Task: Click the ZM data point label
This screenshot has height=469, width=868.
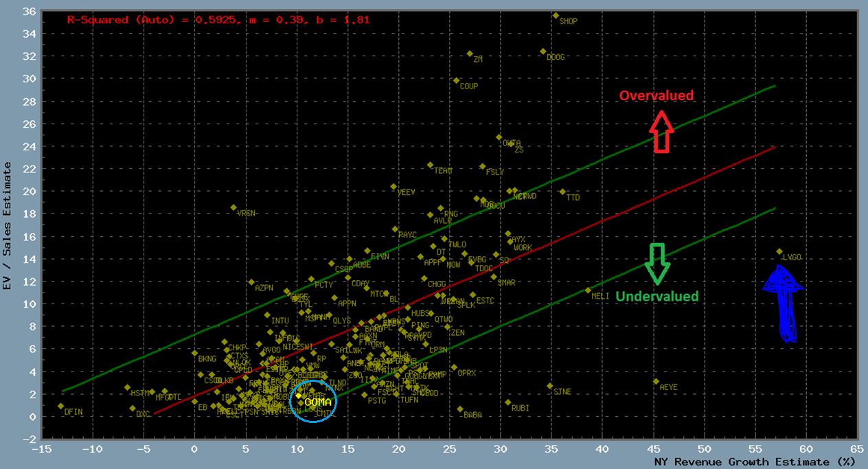Action: coord(478,60)
